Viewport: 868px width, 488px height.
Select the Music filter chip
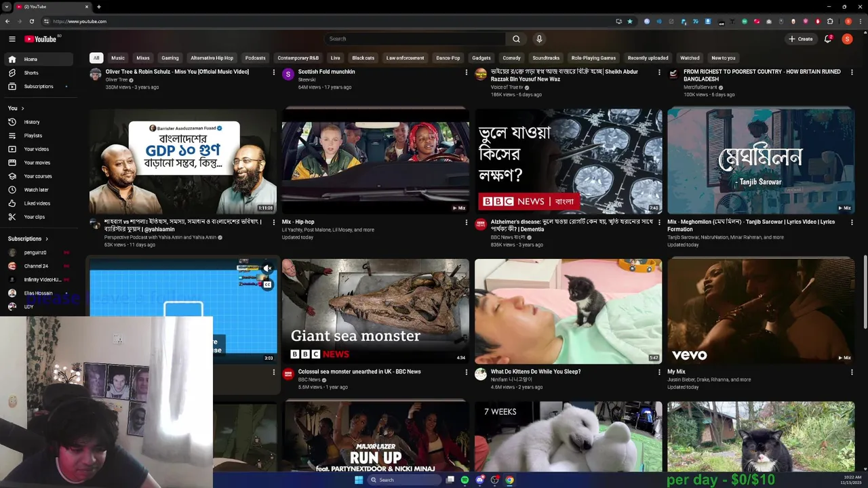pos(118,58)
